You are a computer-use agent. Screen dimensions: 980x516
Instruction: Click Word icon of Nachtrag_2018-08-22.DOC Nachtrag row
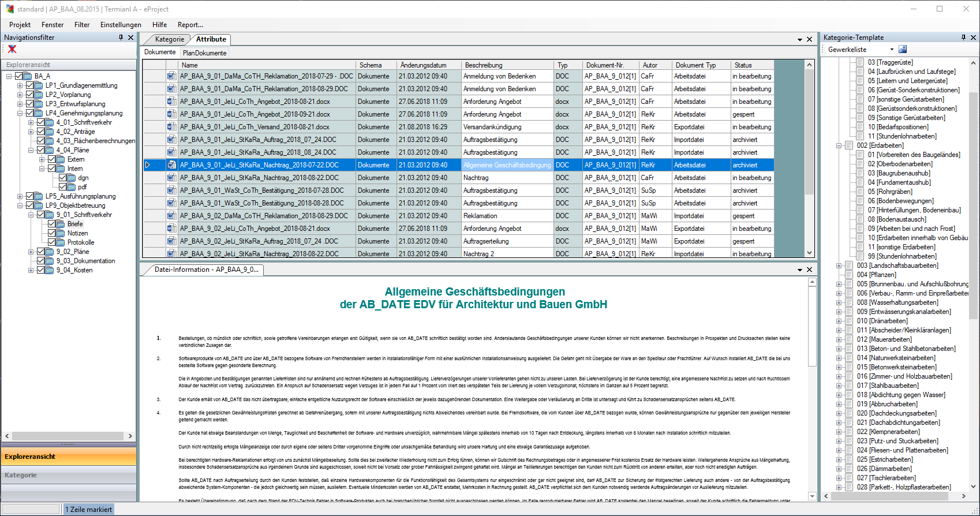click(x=171, y=177)
